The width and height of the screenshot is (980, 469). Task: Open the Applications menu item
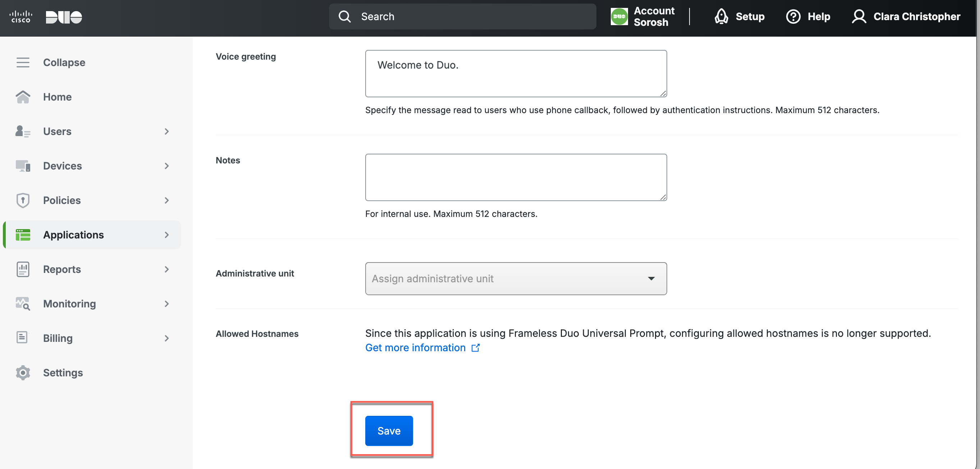(x=73, y=235)
